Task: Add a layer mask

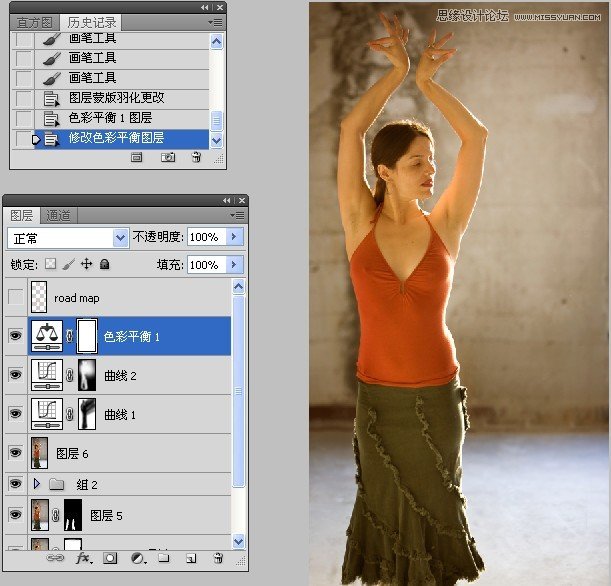Action: tap(110, 558)
